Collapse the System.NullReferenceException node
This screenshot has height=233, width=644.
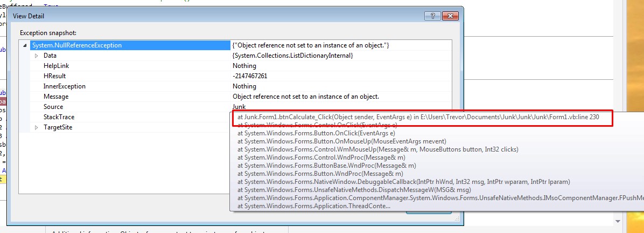coord(26,45)
